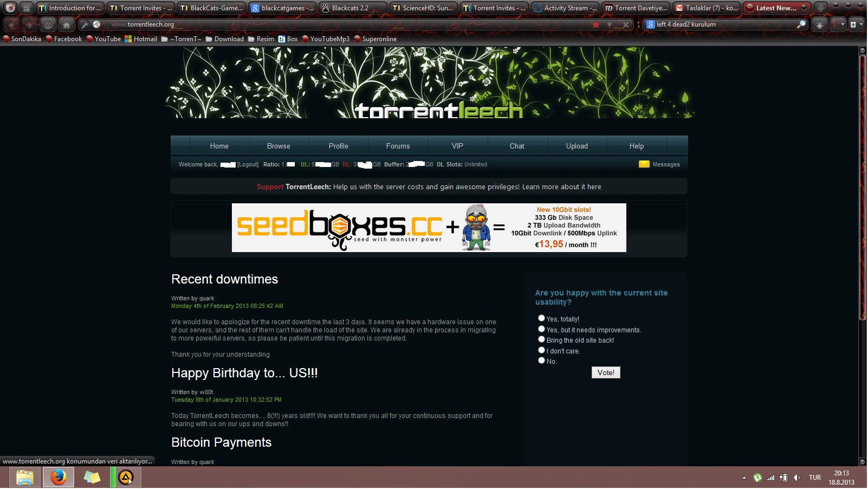
Task: Open VIP in site navigation
Action: pyautogui.click(x=458, y=146)
